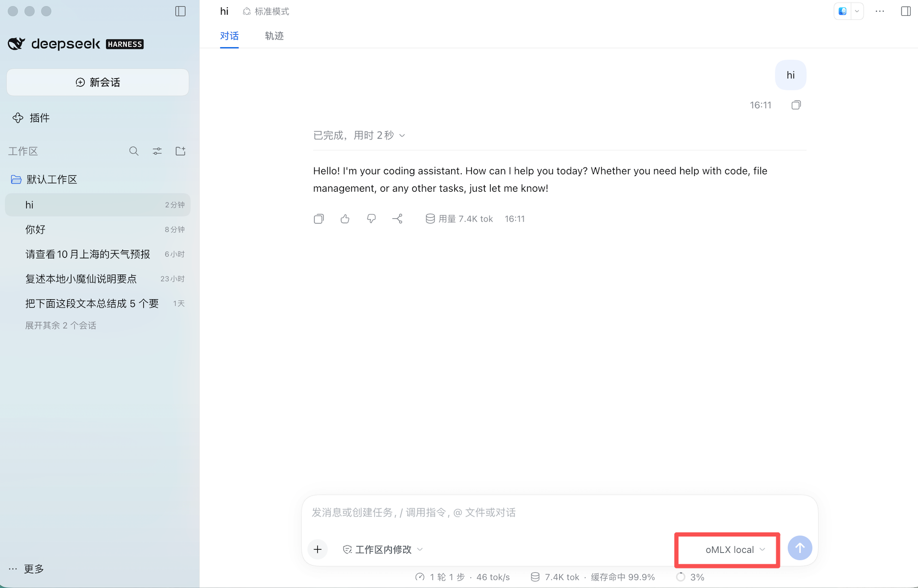Screen dimensions: 918x588
Task: Share the assistant's reply
Action: click(x=398, y=219)
